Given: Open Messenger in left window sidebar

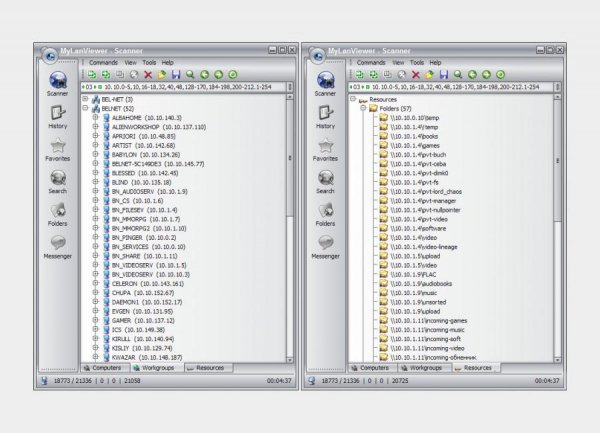Looking at the screenshot, I should pyautogui.click(x=57, y=247).
